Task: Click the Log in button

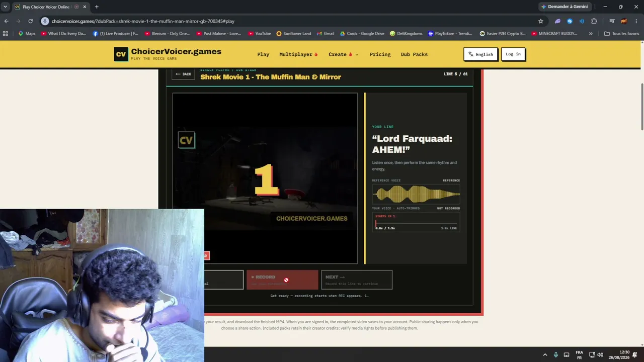Action: point(513,54)
